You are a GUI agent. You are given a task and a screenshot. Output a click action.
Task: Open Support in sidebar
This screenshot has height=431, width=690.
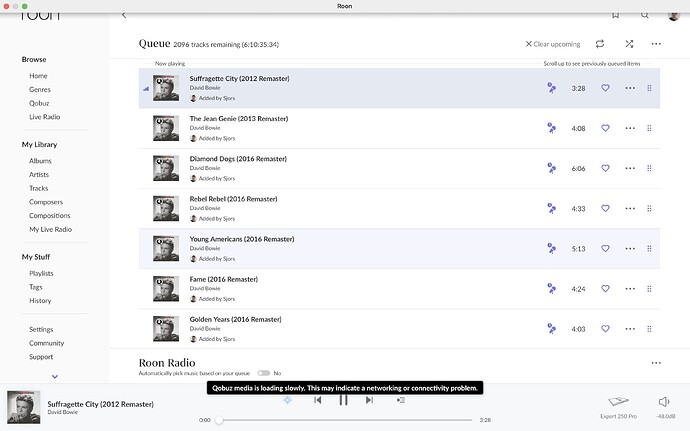[41, 356]
